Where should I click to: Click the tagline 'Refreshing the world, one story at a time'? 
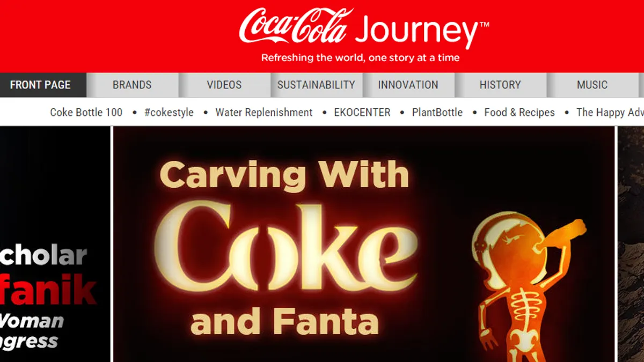[360, 58]
